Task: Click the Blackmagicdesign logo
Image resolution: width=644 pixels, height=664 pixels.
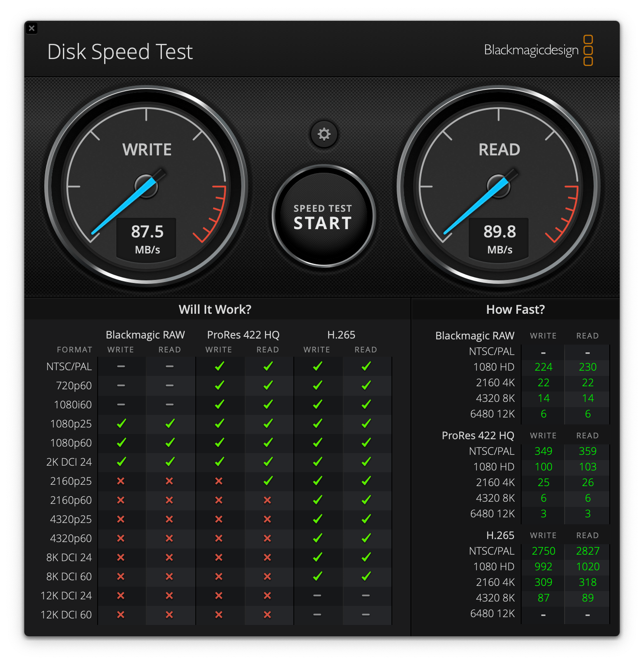Action: (539, 50)
